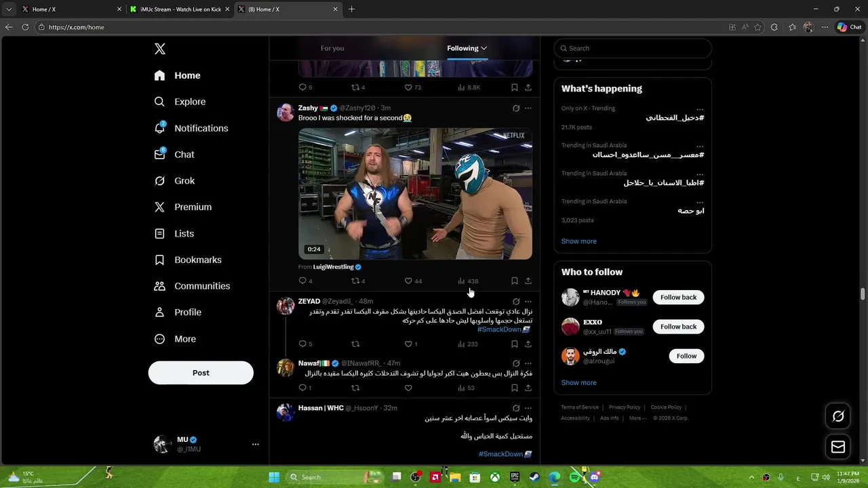Follow the verified alrougui account
Viewport: 868px width, 488px height.
click(x=686, y=356)
